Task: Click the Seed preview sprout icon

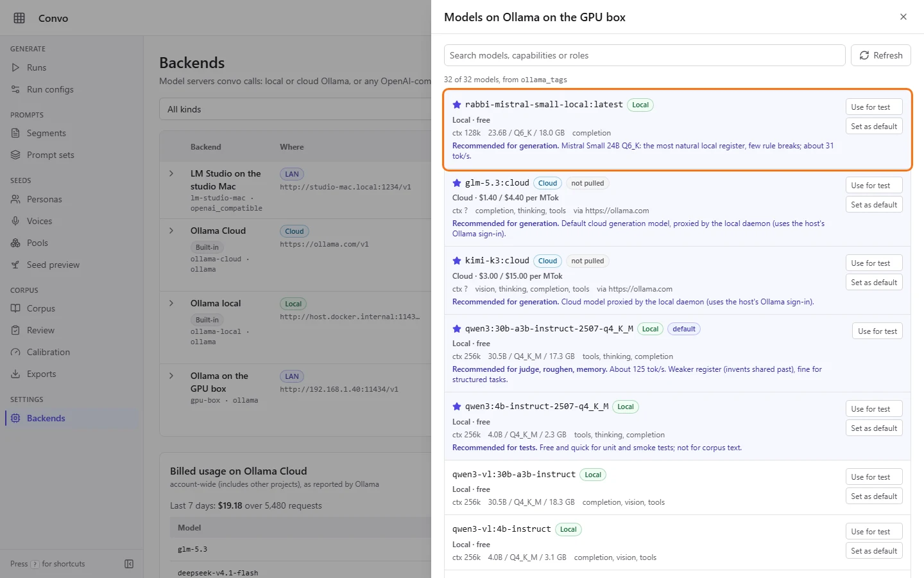Action: [x=15, y=265]
